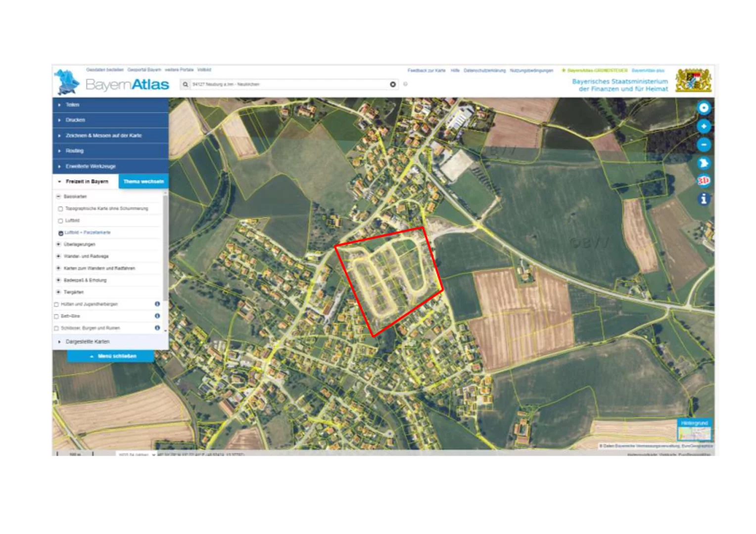Expand the Drucken panel
Image resolution: width=756 pixels, height=534 pixels.
75,120
